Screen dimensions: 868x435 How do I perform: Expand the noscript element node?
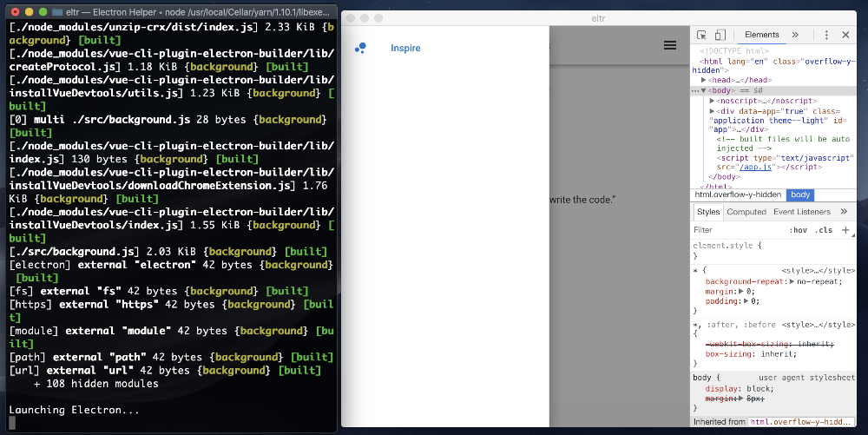[x=712, y=102]
